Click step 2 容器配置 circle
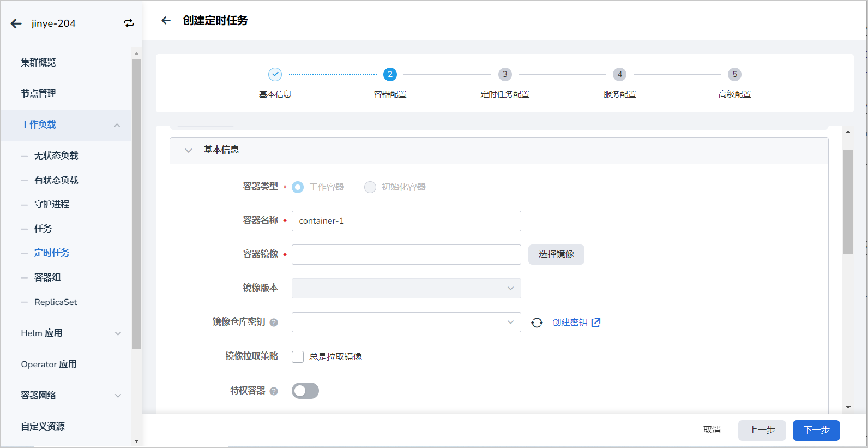 click(390, 74)
